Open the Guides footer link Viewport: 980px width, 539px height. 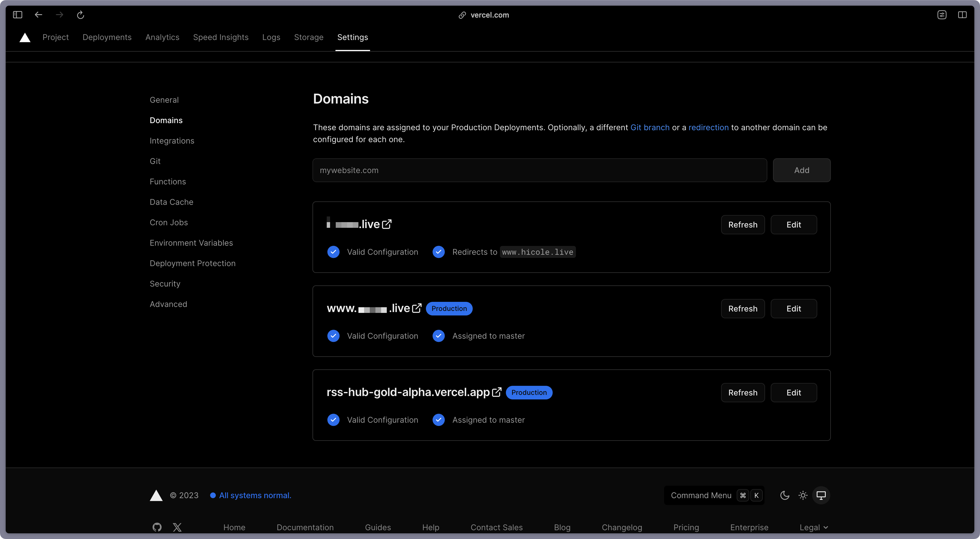coord(378,527)
